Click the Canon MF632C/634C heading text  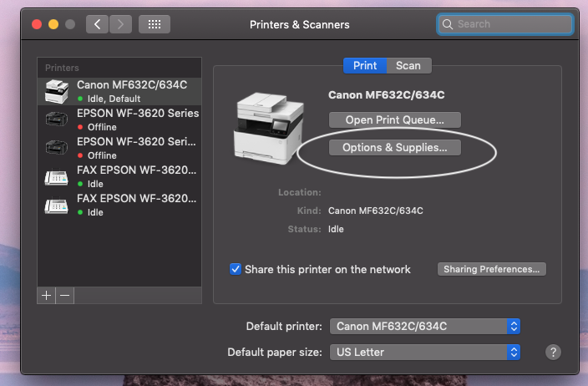tap(387, 95)
